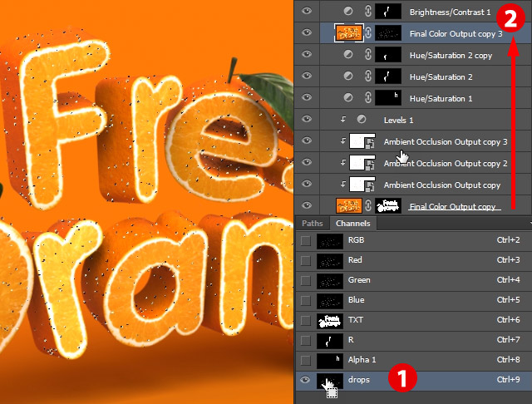Viewport: 532px width, 404px height.
Task: Click the TXT channel thumbnail
Action: point(330,321)
